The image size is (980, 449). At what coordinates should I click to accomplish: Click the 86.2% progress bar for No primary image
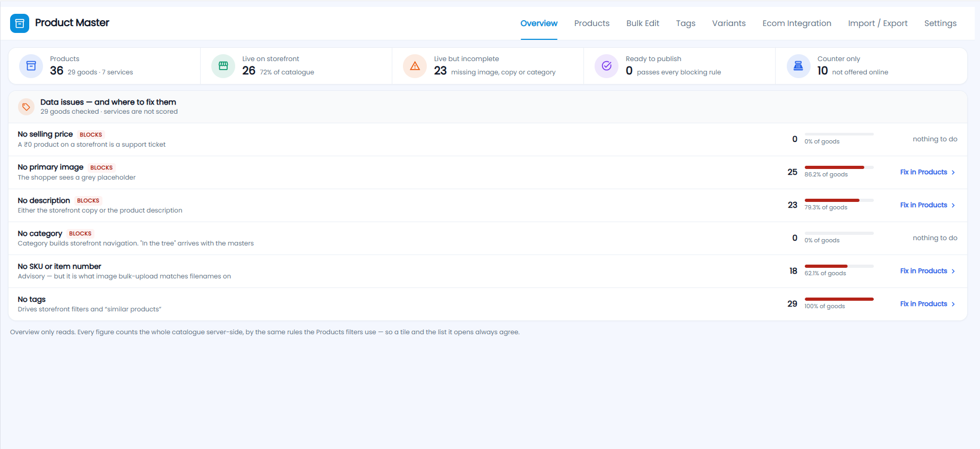[x=839, y=167]
